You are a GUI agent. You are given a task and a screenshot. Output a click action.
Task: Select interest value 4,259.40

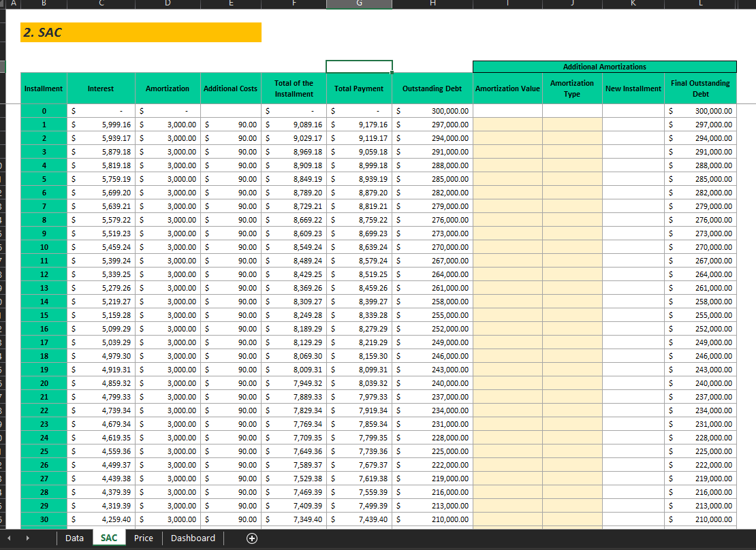pos(101,519)
